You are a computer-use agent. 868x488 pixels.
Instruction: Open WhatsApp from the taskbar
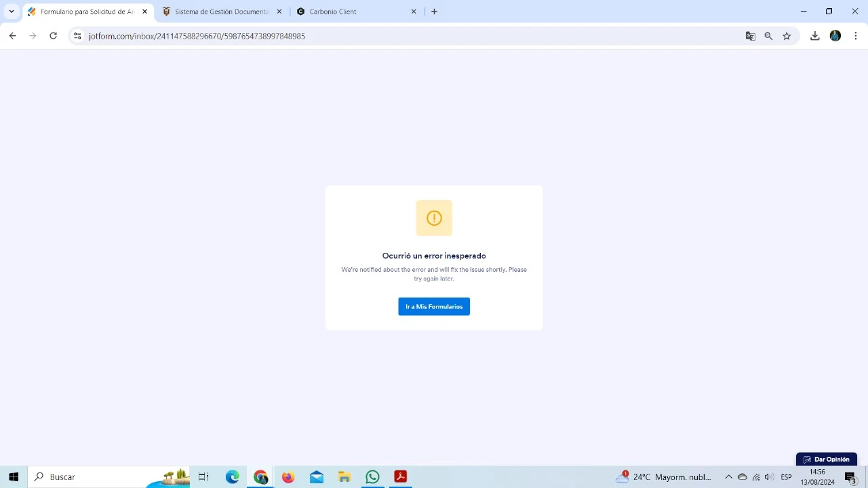[372, 476]
